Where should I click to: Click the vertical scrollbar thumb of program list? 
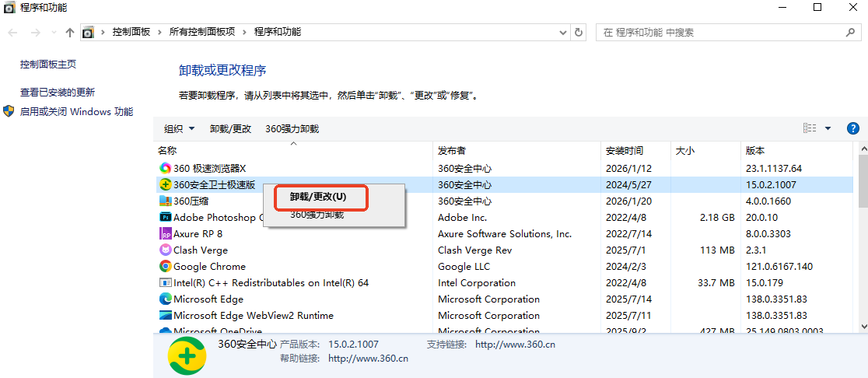point(863,180)
